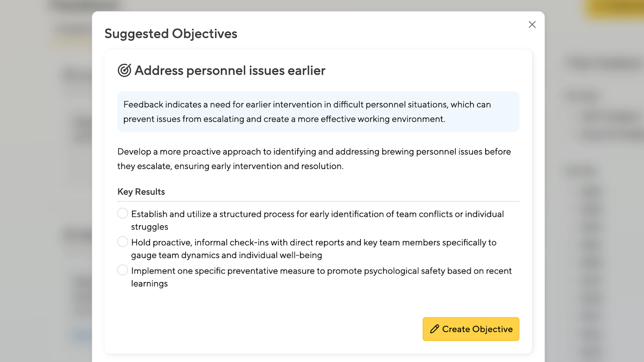Image resolution: width=644 pixels, height=362 pixels.
Task: Click the "Develop a more proactive approach" description
Action: 314,159
